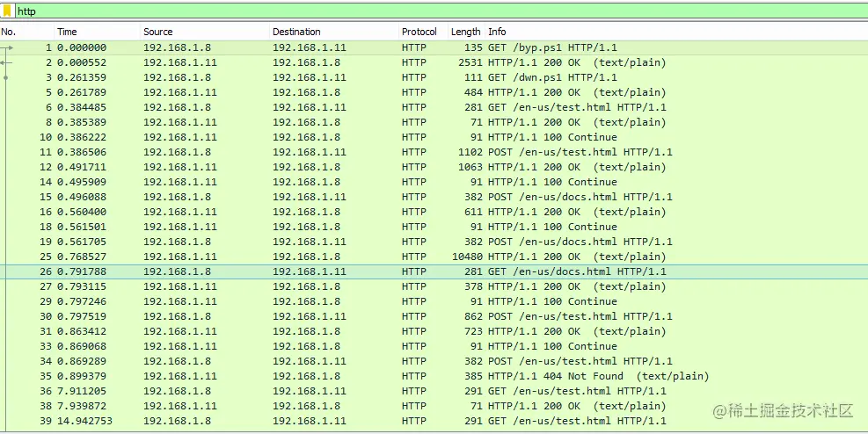The image size is (868, 434).
Task: Select packet 16 with length 611
Action: pyautogui.click(x=434, y=212)
